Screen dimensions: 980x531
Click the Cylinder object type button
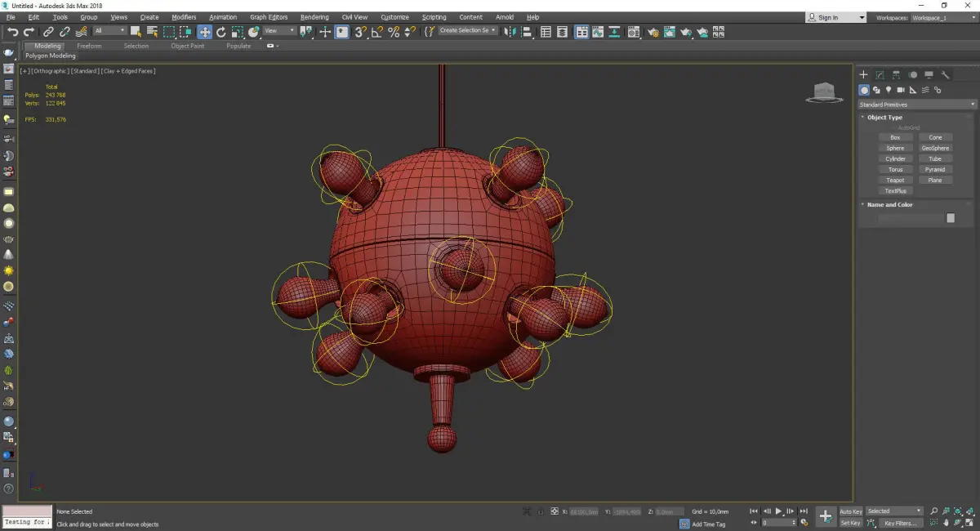[x=895, y=158]
